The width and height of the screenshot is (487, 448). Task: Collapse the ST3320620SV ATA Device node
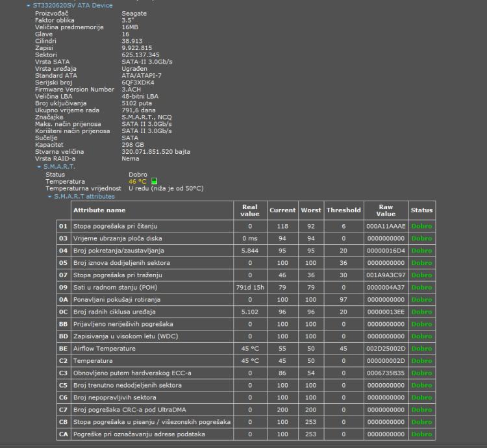tap(28, 6)
